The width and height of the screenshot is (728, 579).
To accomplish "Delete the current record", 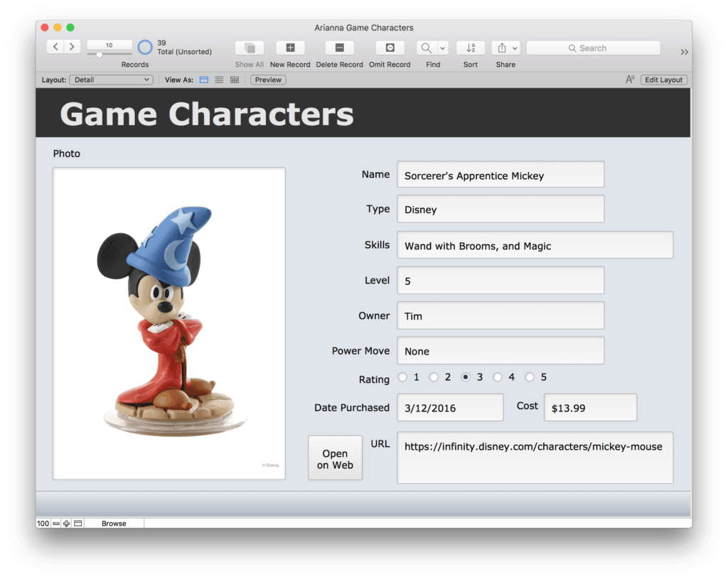I will click(x=339, y=48).
